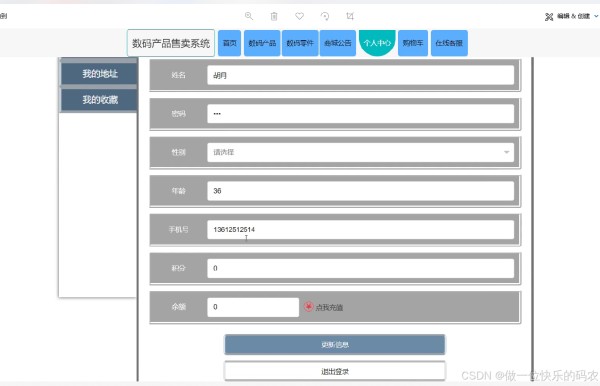Expand the Edit & Create dropdown chevron
This screenshot has width=600, height=386.
point(596,16)
